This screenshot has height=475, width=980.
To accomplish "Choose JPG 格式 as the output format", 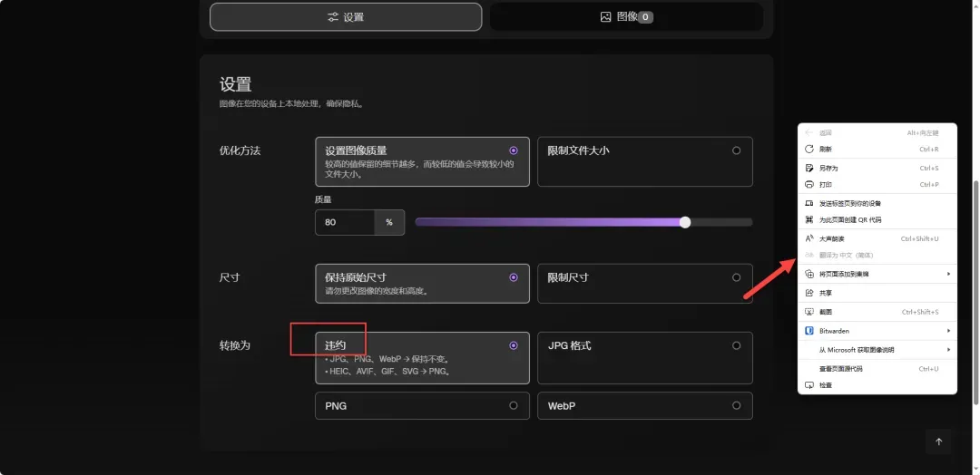I will [645, 358].
